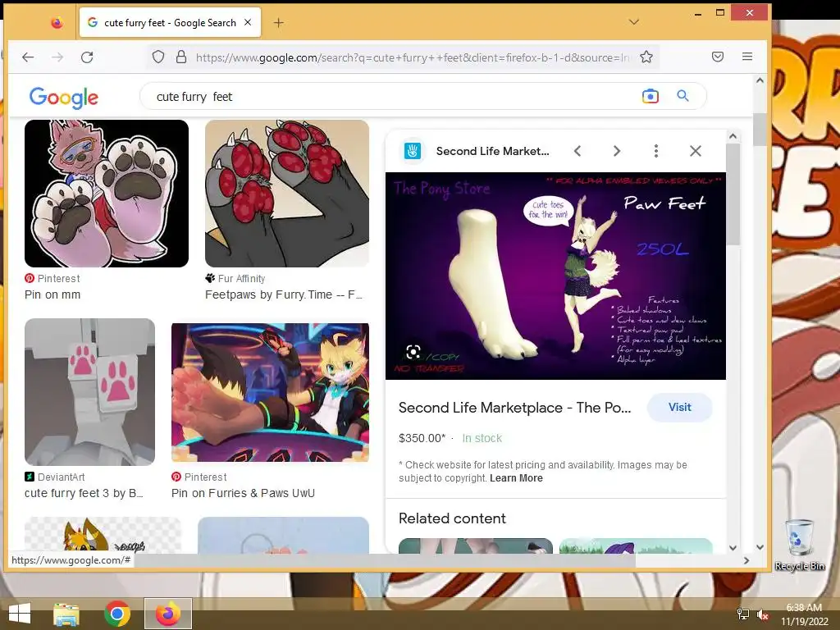Open the DeviantArt pink paw thumbnail
Viewport: 840px width, 630px height.
[90, 391]
